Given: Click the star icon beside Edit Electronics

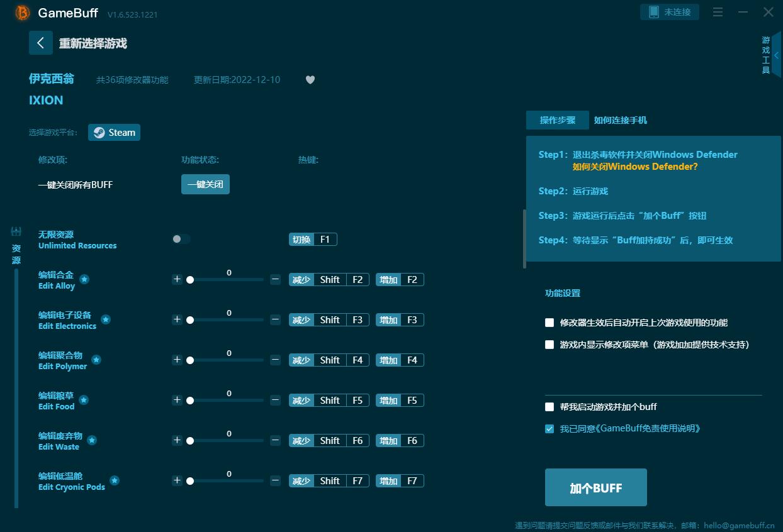Looking at the screenshot, I should pyautogui.click(x=106, y=319).
